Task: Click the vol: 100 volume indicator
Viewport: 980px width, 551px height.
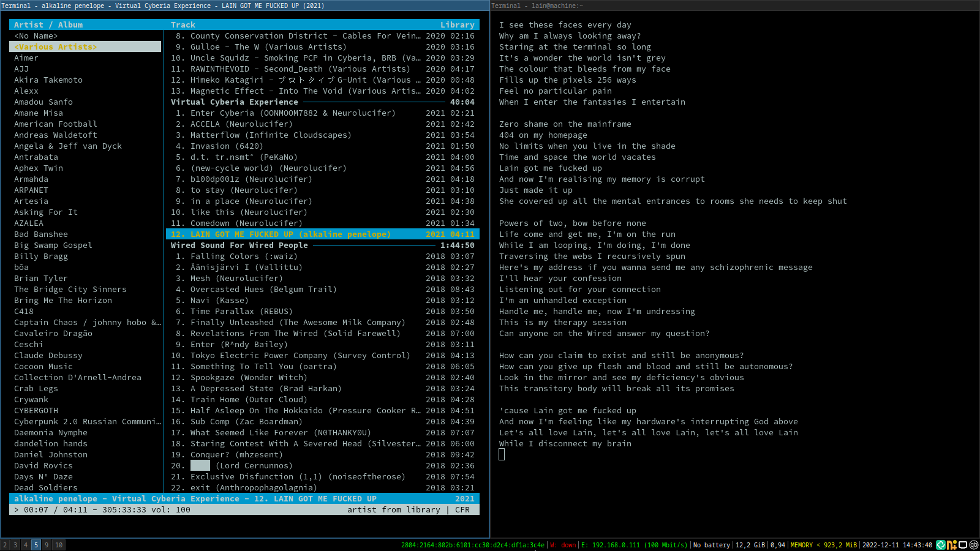Action: point(171,509)
